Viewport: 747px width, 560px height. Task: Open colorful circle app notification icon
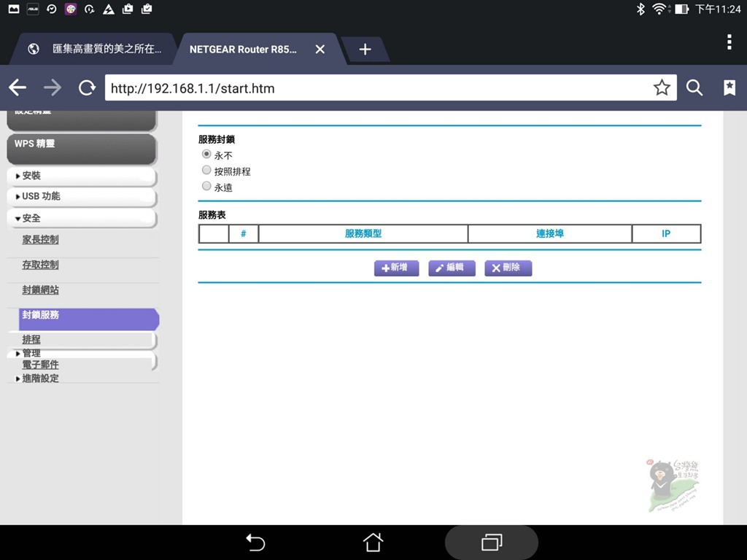(71, 9)
